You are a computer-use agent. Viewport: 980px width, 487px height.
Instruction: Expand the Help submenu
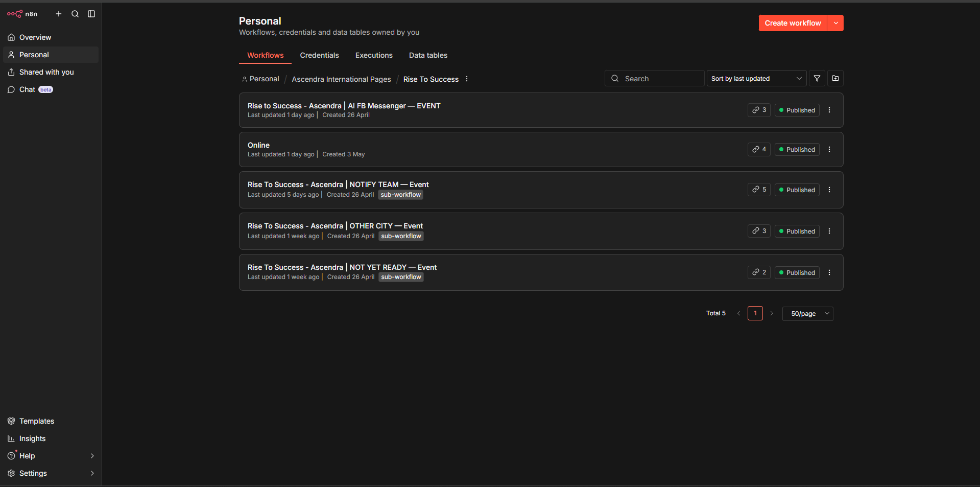51,456
